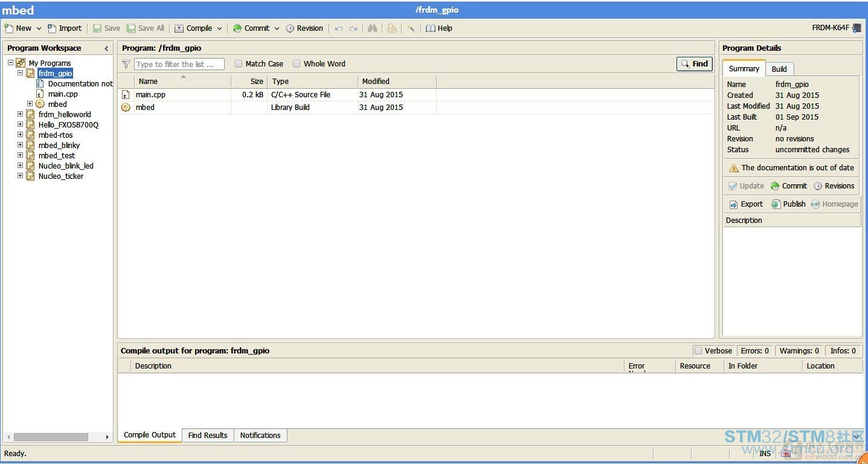Switch to the Build tab
The image size is (868, 464).
pyautogui.click(x=779, y=69)
